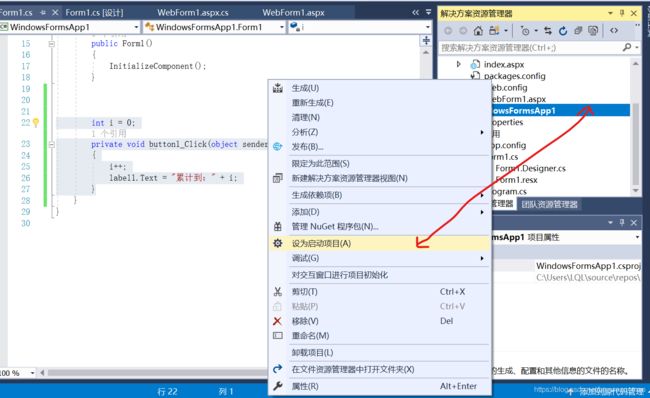Click the Solution Explorer scrollbar up arrow
The width and height of the screenshot is (650, 398).
635,63
